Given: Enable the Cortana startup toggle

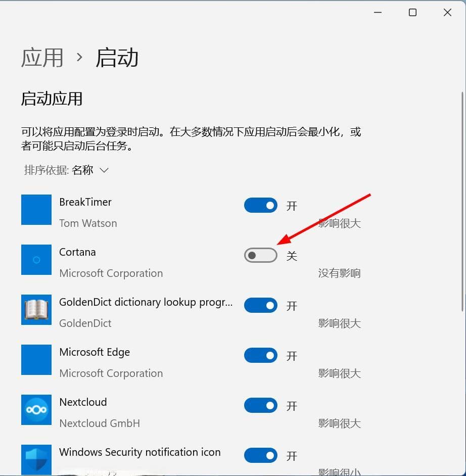Looking at the screenshot, I should pos(260,255).
